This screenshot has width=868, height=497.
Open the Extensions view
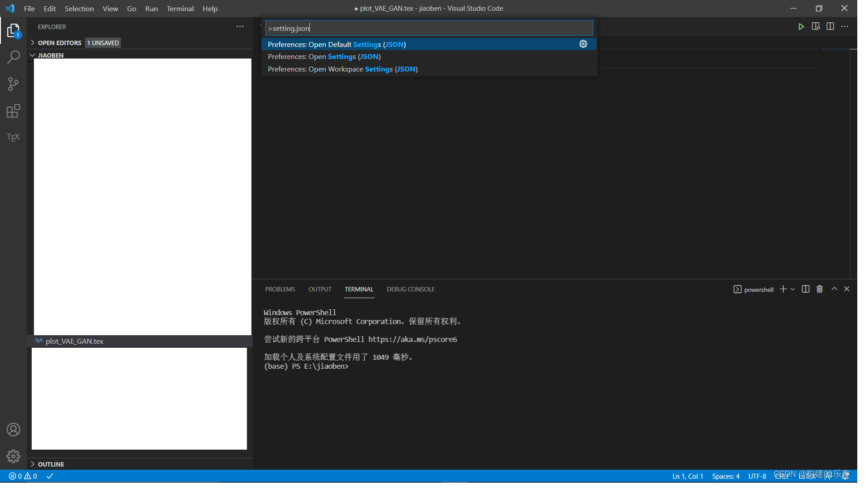click(x=13, y=111)
